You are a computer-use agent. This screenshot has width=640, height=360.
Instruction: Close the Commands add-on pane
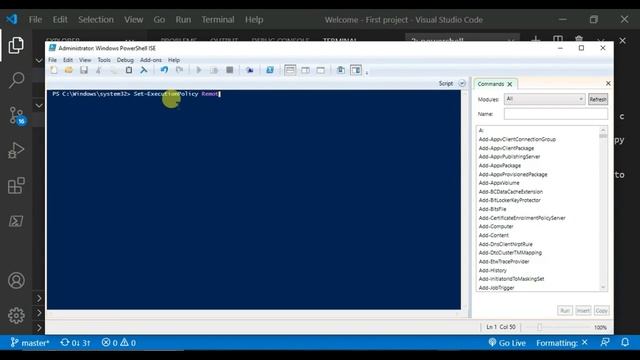click(x=608, y=83)
